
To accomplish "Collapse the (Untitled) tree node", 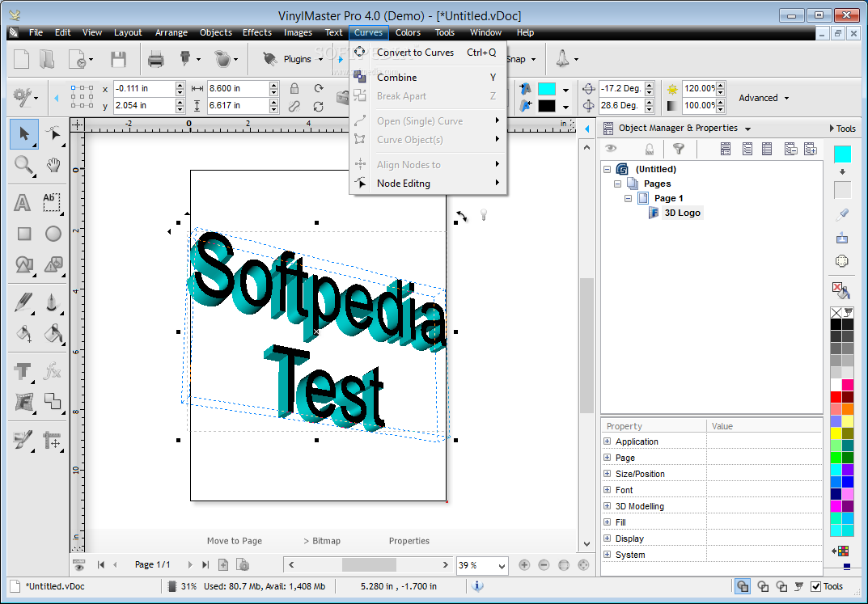I will coord(608,169).
